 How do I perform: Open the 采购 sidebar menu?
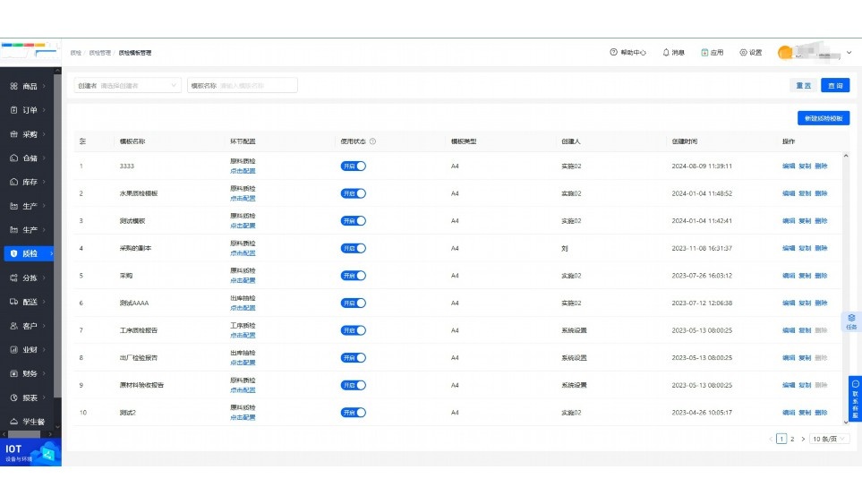[29, 134]
